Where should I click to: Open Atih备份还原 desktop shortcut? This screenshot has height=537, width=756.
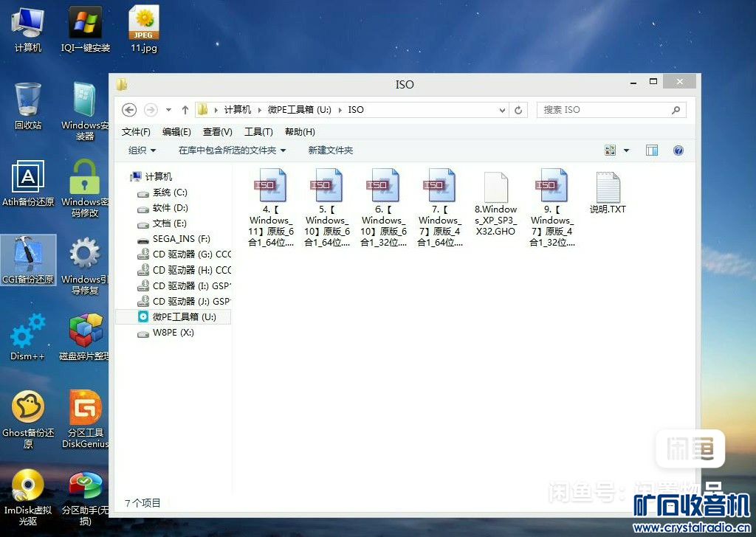[x=28, y=183]
